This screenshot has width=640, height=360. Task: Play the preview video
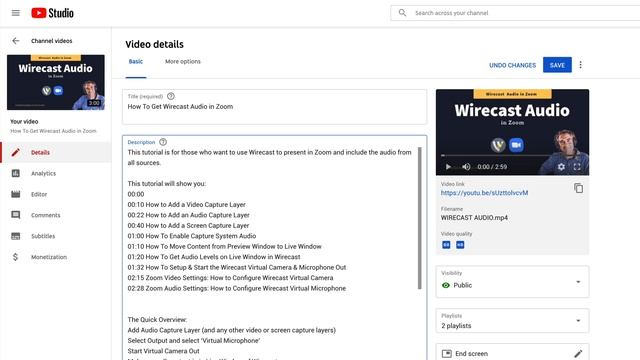448,167
